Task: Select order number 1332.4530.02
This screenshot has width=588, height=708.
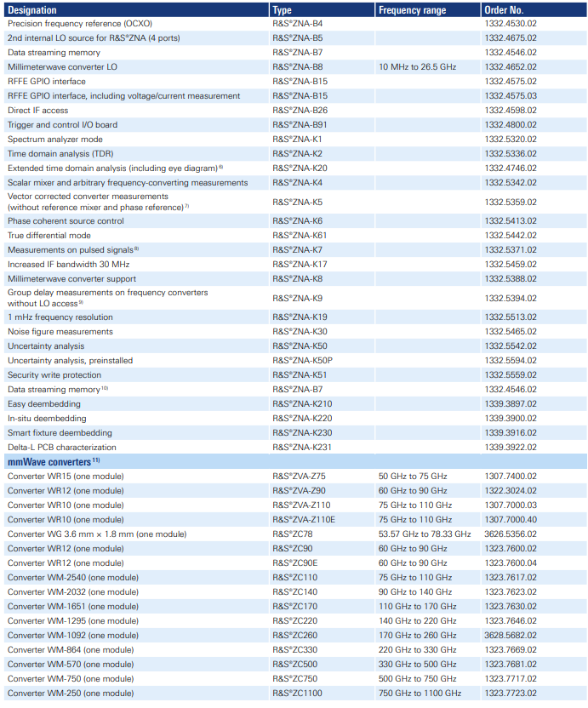Action: click(511, 24)
